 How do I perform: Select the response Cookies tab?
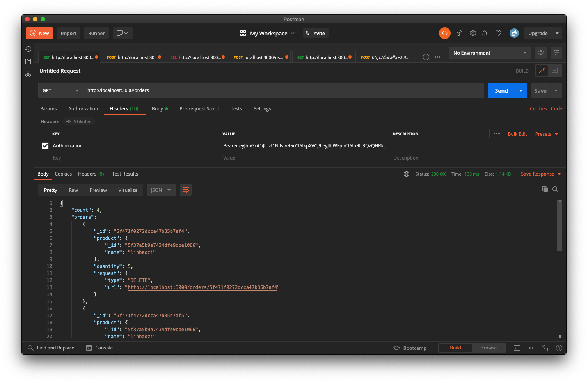(63, 174)
